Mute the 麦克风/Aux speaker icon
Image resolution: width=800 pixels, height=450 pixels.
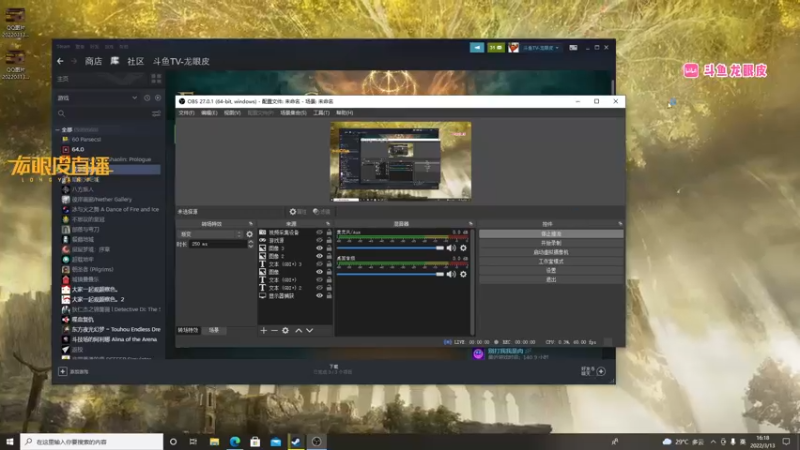(451, 248)
